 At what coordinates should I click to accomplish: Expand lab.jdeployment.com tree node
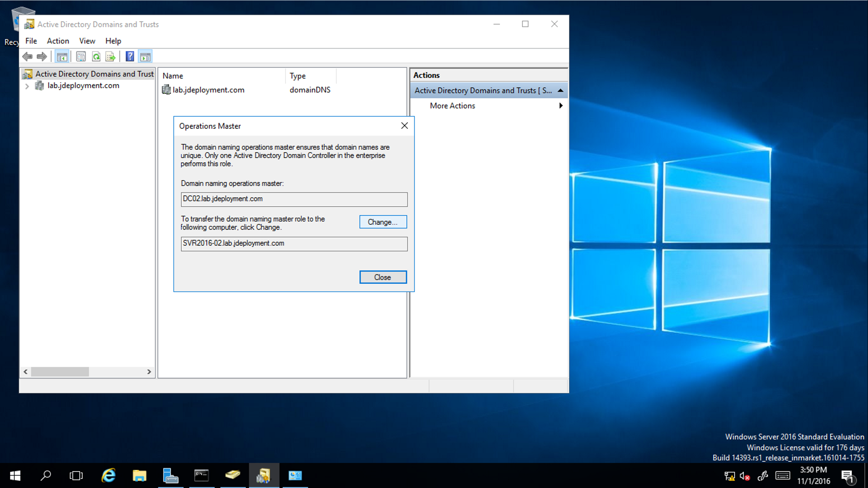27,86
